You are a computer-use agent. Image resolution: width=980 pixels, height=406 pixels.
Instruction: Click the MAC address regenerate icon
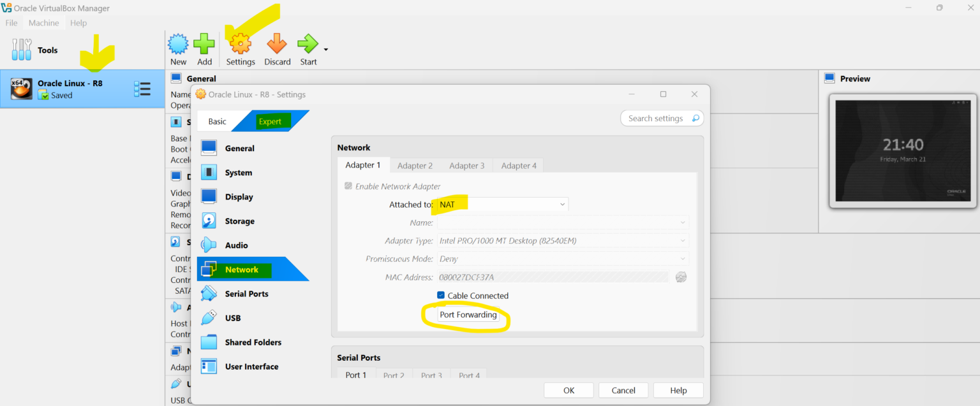point(680,277)
